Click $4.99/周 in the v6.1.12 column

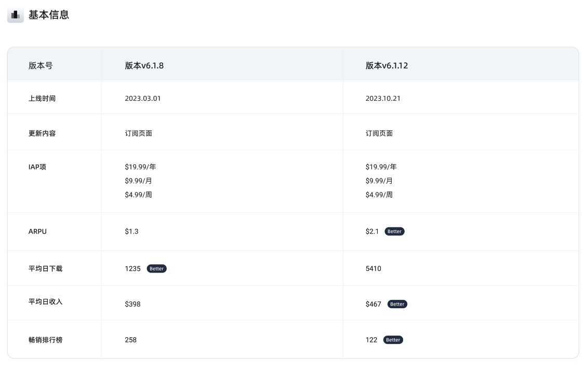point(379,195)
